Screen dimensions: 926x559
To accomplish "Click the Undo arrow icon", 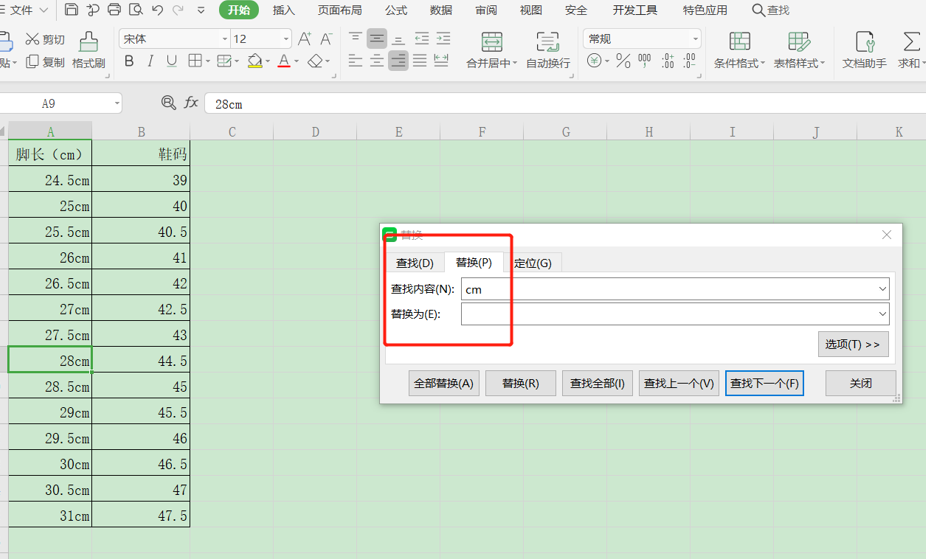I will pyautogui.click(x=157, y=10).
